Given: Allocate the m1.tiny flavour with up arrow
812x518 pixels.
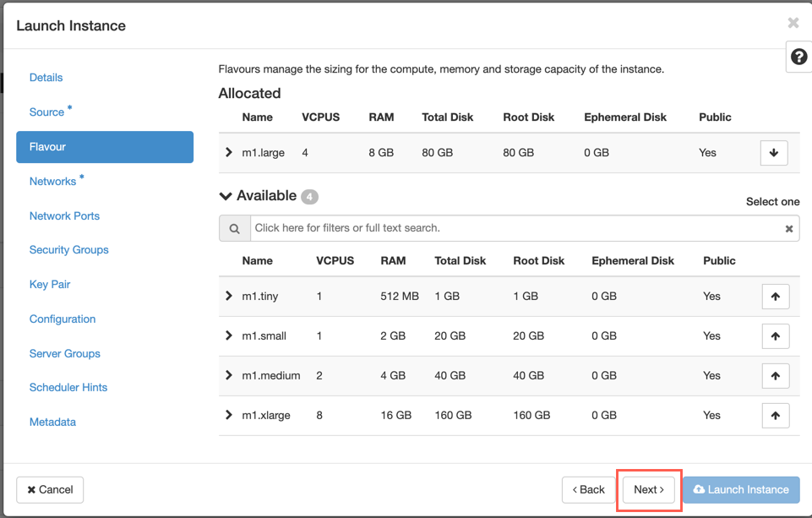Looking at the screenshot, I should point(775,297).
